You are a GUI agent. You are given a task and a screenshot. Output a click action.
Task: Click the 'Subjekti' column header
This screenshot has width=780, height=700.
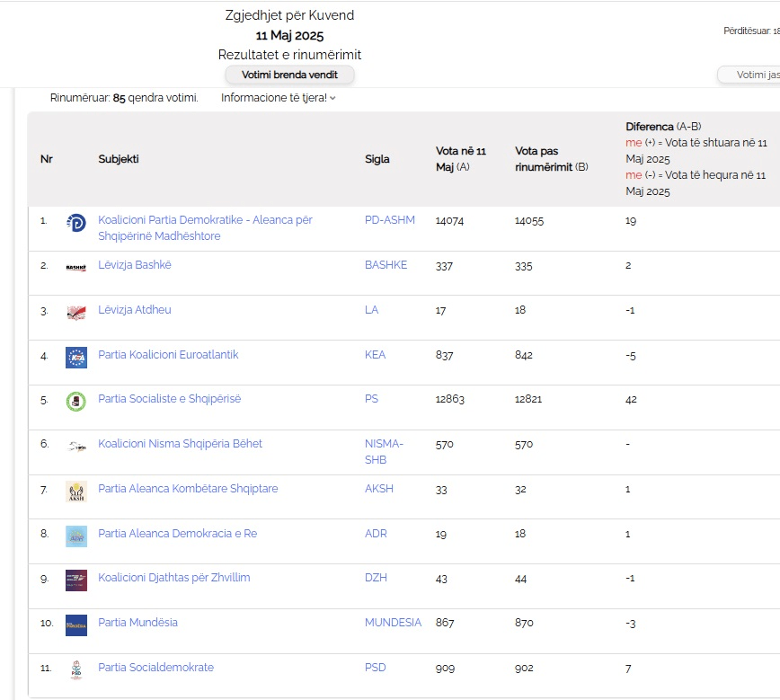[x=119, y=159]
